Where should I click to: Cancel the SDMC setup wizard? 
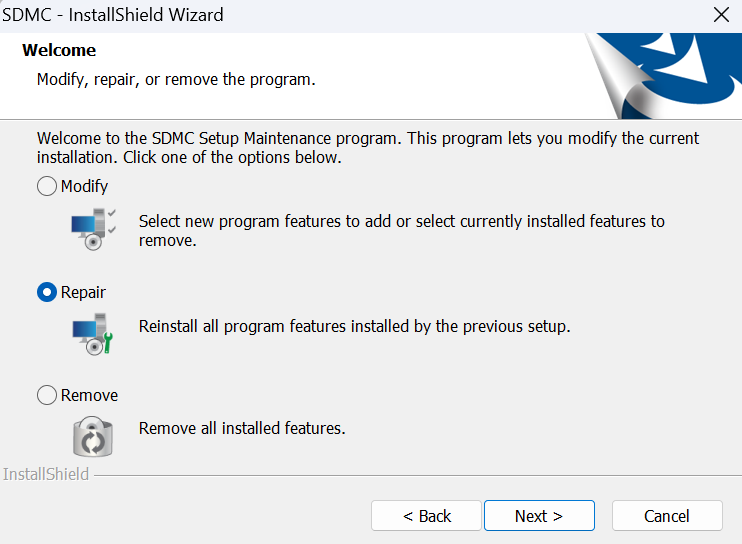click(667, 516)
